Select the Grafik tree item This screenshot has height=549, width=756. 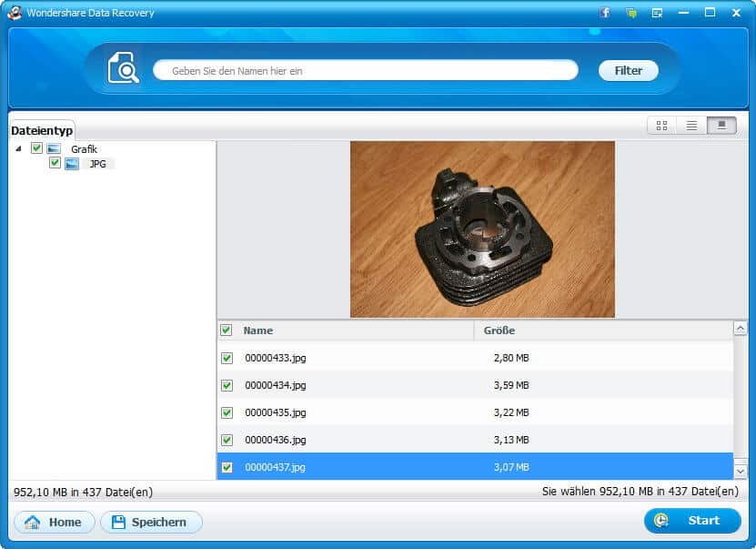click(x=84, y=149)
